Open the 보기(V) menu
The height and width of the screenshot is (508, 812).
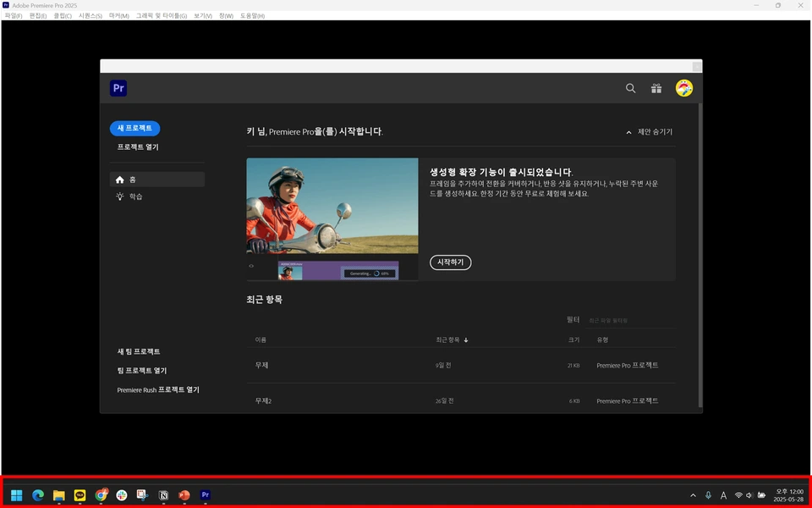pos(202,16)
